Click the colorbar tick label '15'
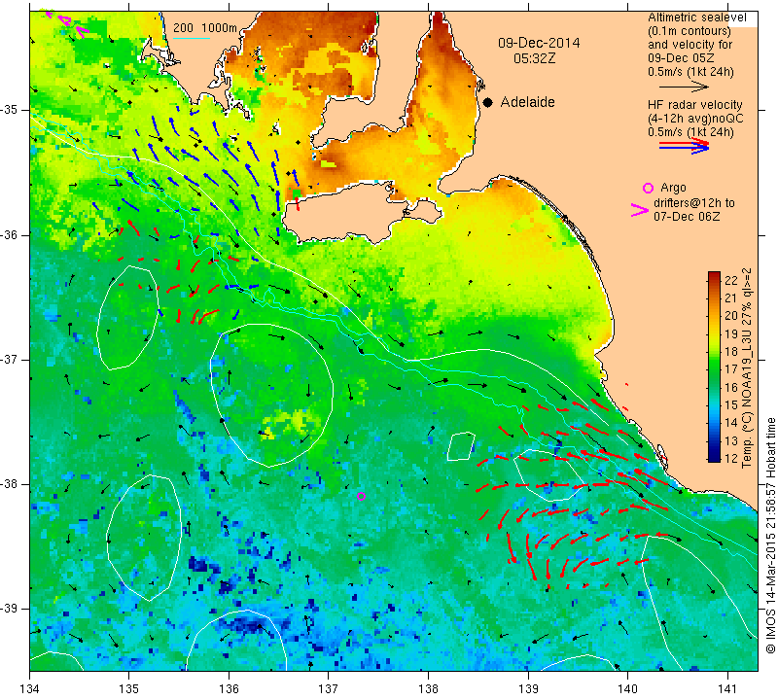Screen dimensions: 778x700 731,405
